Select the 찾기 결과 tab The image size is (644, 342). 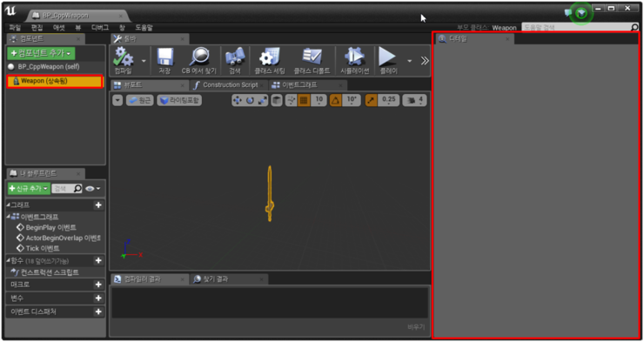coord(228,279)
